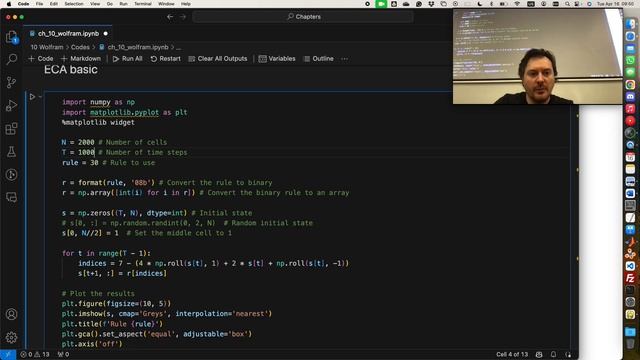Go back using the navigation arrow
The width and height of the screenshot is (640, 360).
pos(170,17)
